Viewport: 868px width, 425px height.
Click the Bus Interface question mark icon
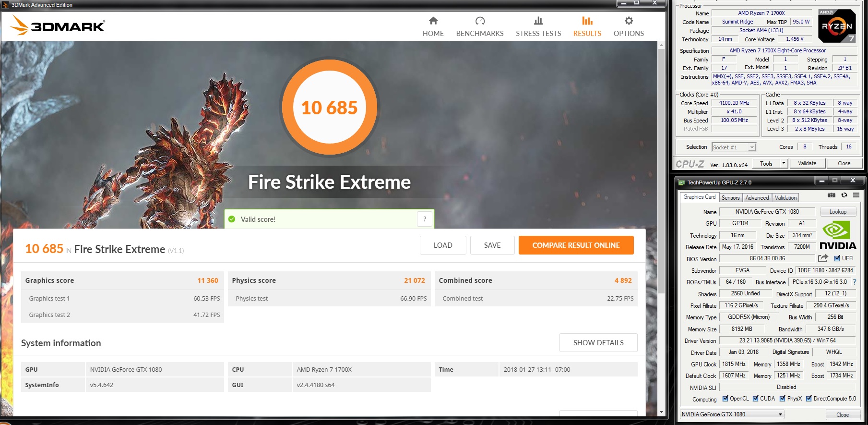click(855, 282)
